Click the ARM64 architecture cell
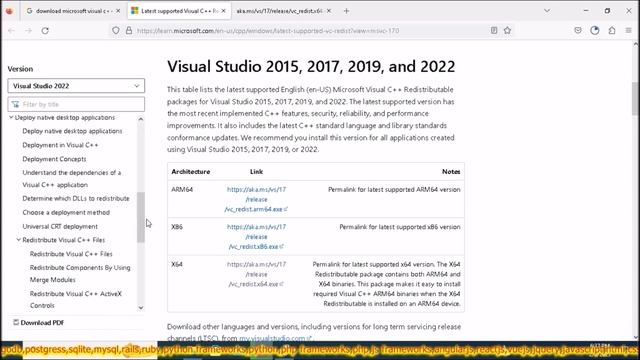The width and height of the screenshot is (640, 360). 182,189
